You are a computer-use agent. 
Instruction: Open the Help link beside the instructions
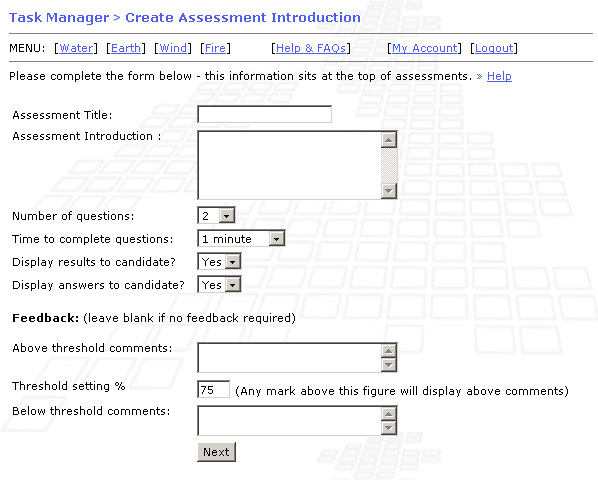[x=499, y=76]
